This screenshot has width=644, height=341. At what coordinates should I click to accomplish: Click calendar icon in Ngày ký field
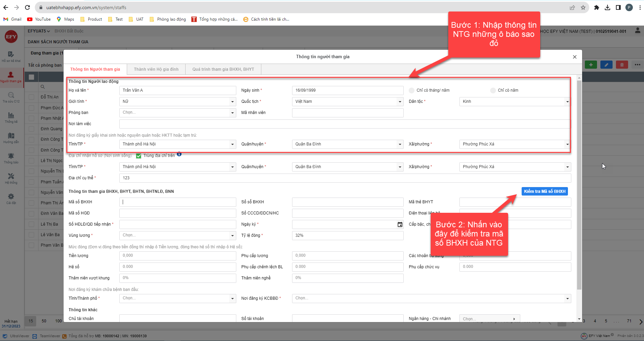[400, 225]
